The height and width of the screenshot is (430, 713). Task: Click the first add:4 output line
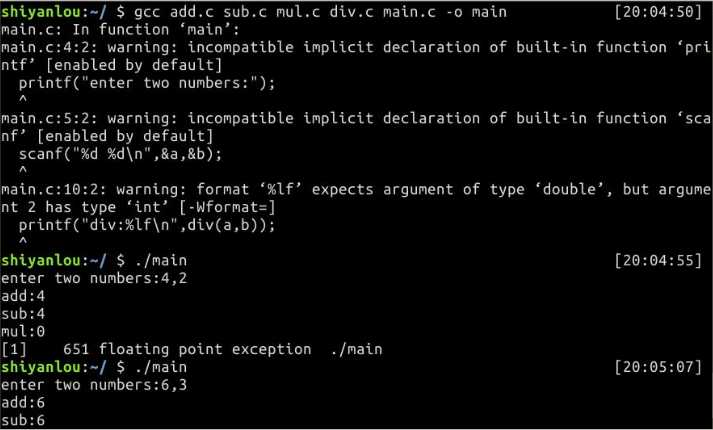pyautogui.click(x=23, y=296)
